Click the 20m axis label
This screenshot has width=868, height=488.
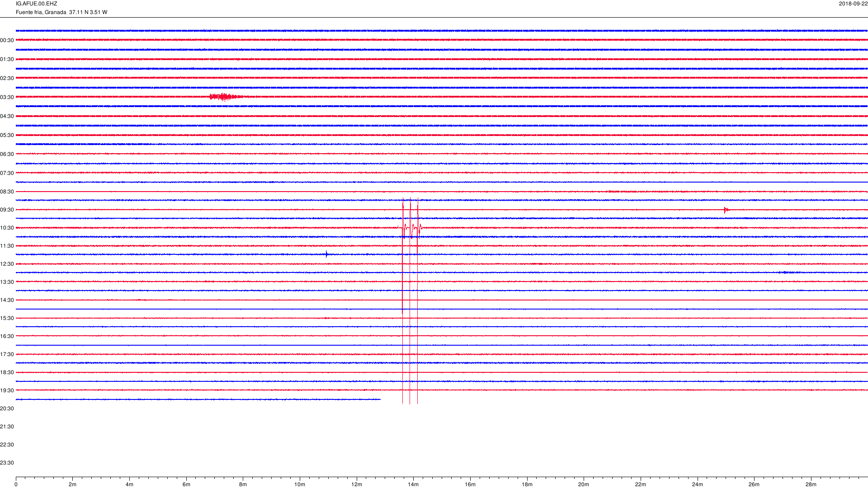(x=584, y=484)
